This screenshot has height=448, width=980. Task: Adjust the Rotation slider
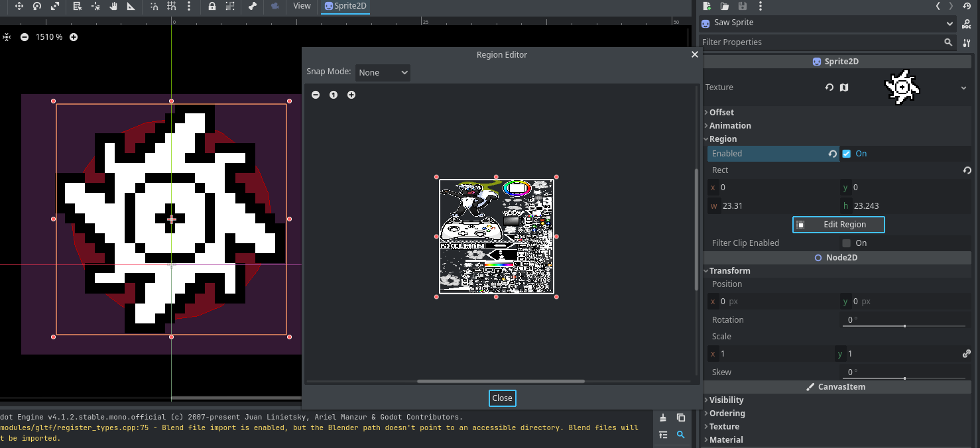tap(904, 326)
